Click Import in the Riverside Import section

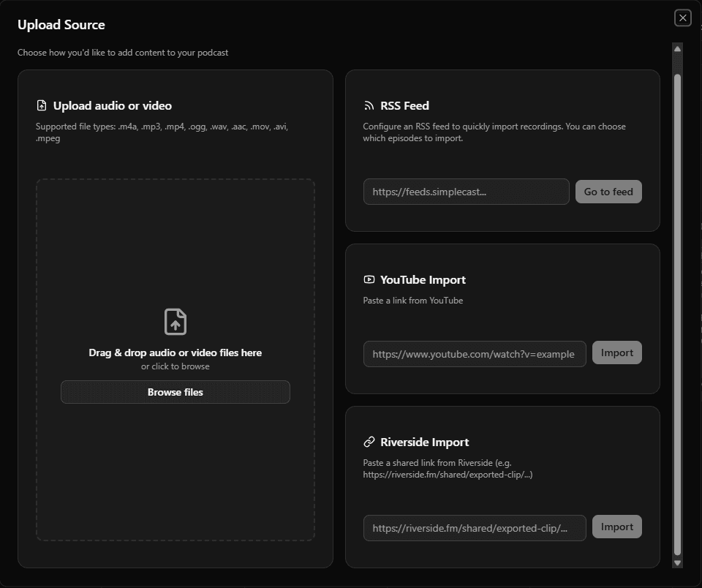616,526
